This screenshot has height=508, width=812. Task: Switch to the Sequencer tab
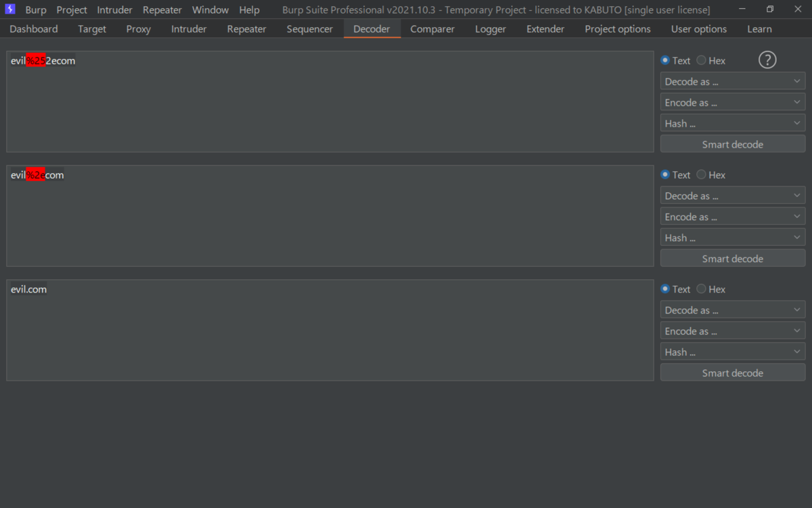[310, 29]
